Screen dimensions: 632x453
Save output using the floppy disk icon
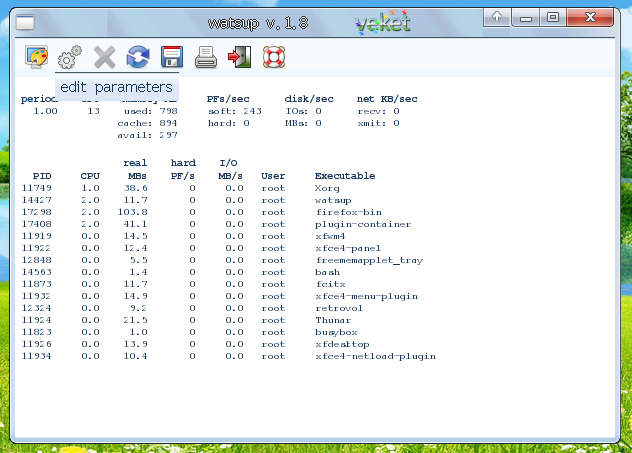pos(172,57)
